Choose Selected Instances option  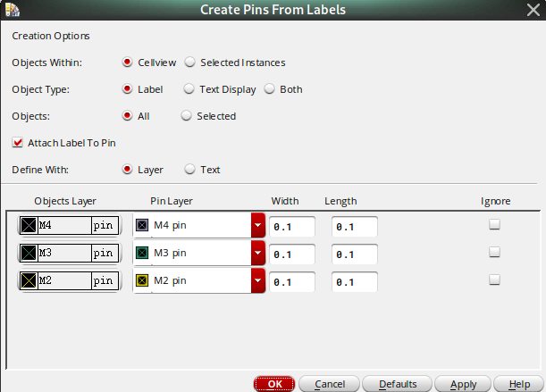coord(189,63)
